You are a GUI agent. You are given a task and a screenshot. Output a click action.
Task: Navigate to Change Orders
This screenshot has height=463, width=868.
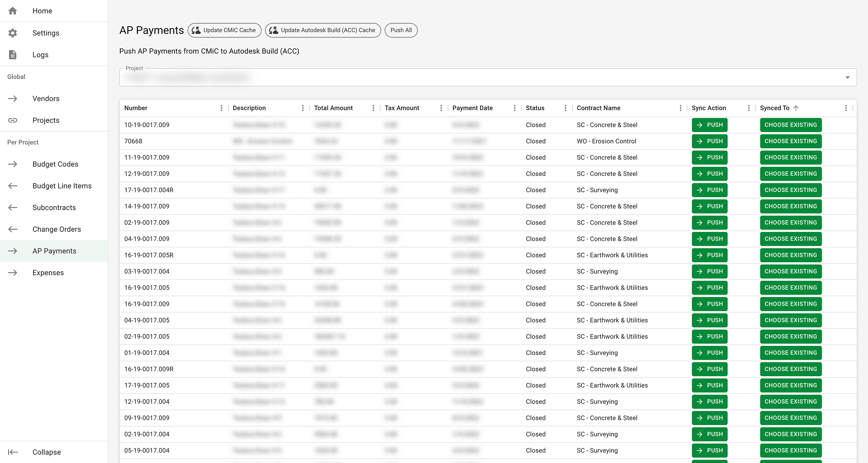coord(56,229)
